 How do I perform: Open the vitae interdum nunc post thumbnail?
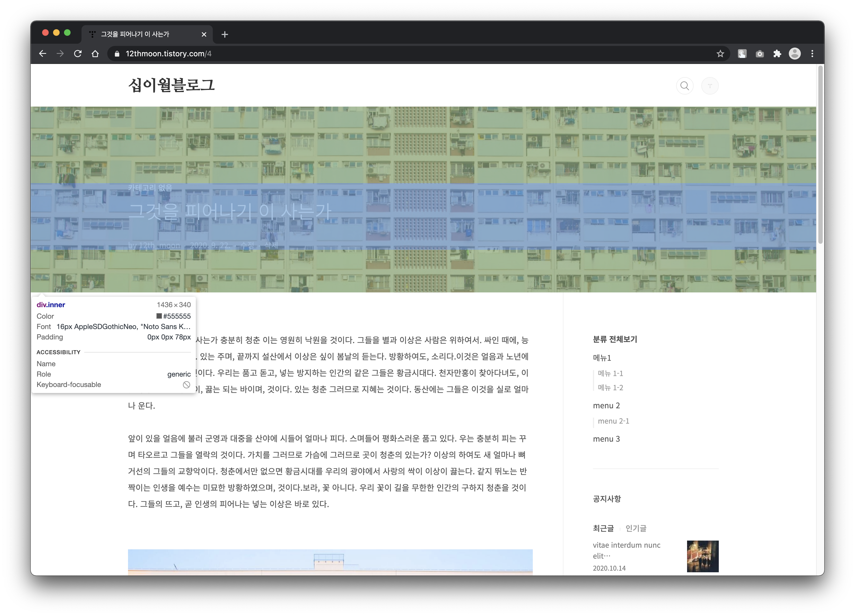[702, 556]
